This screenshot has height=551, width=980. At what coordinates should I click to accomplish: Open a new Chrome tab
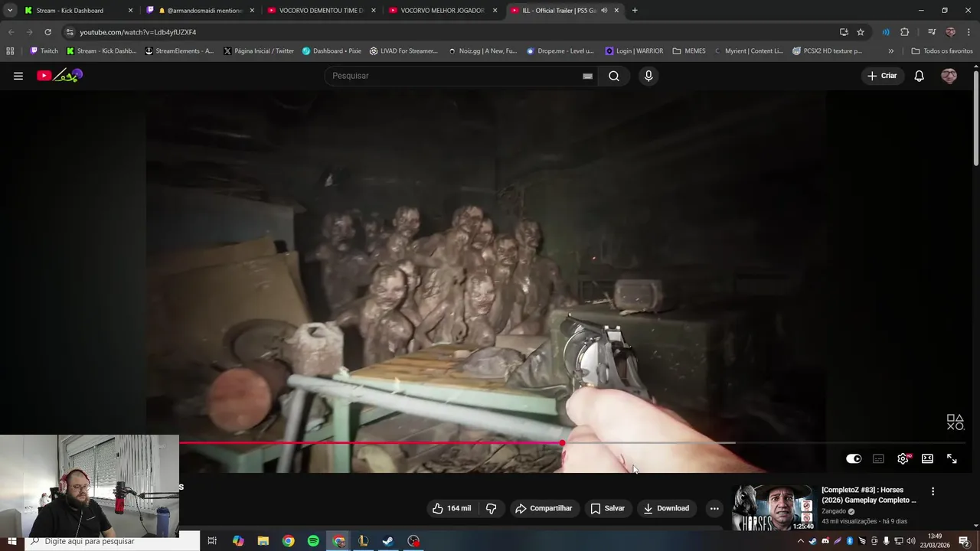coord(635,11)
